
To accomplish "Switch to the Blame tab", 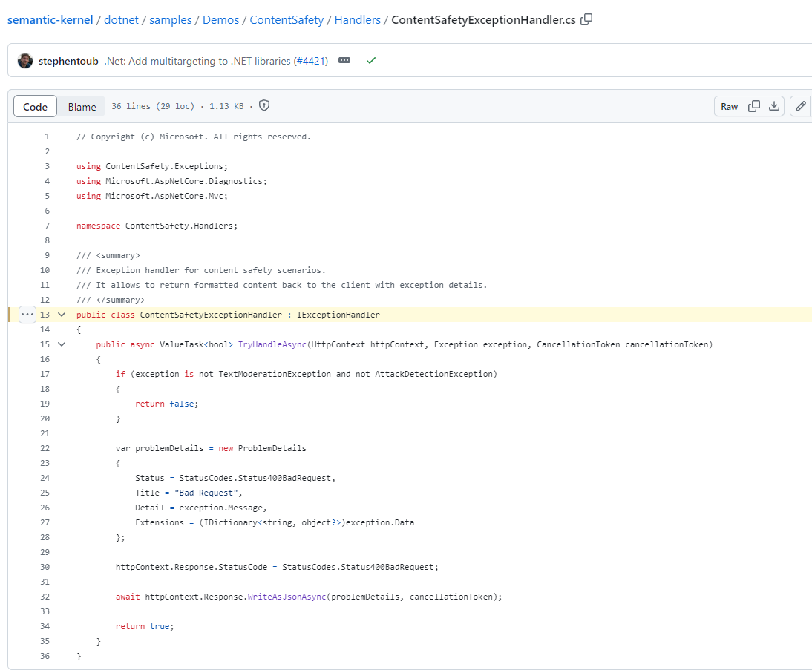I will [81, 106].
